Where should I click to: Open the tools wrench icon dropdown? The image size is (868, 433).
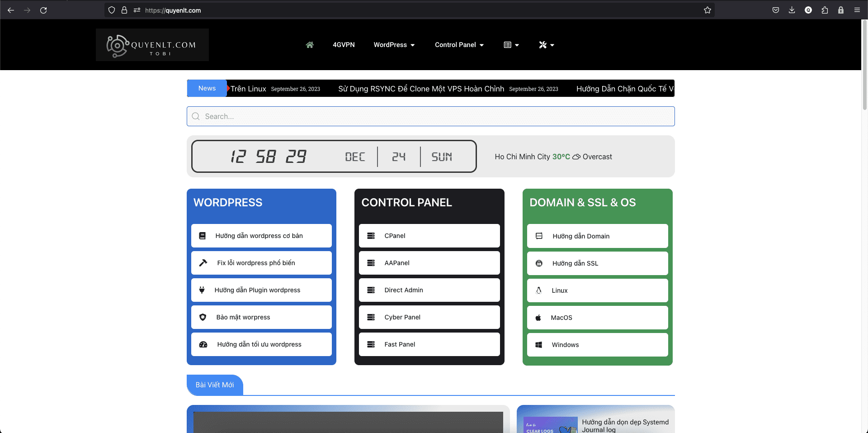point(546,45)
